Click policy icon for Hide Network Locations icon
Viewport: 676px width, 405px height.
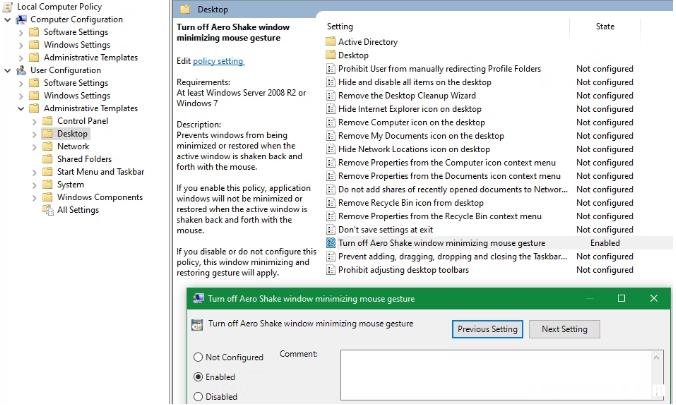point(331,149)
